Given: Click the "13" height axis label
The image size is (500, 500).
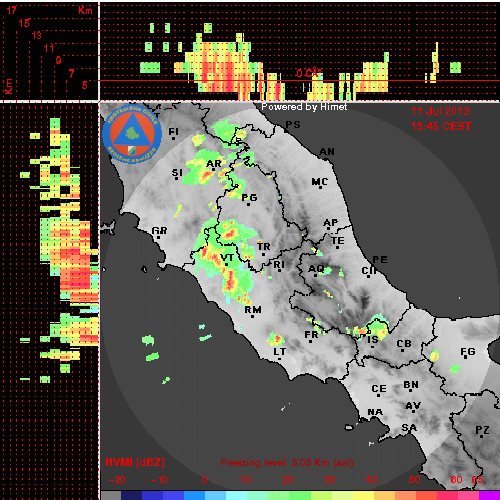Looking at the screenshot, I should 37,35.
